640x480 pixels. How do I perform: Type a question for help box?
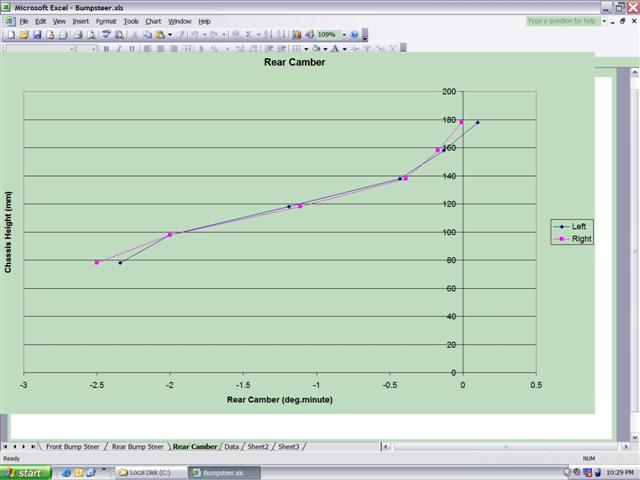point(562,21)
